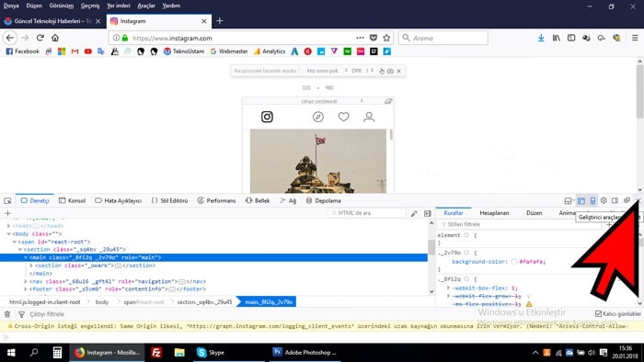Open the cihaz seçilmedi device dropdown
The height and width of the screenshot is (362, 644).
tap(332, 101)
